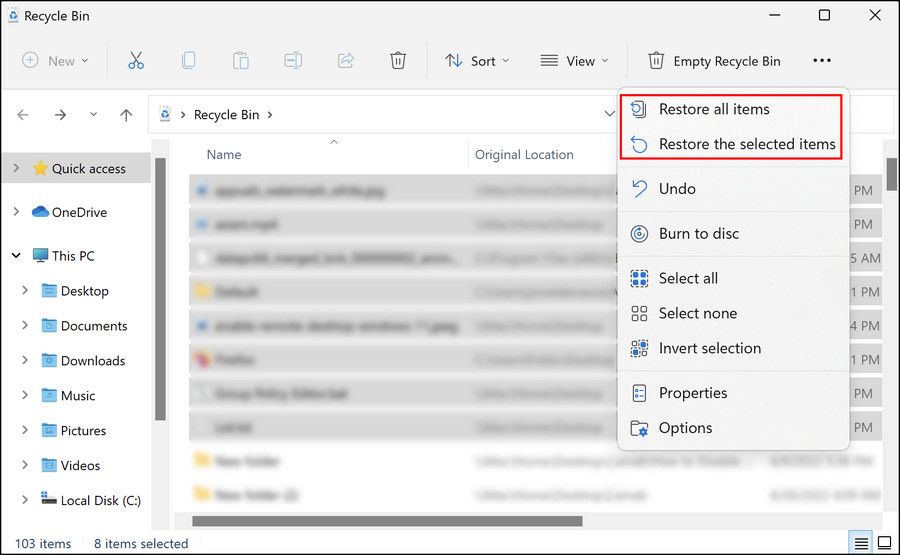The image size is (900, 555).
Task: Click the Copy icon in toolbar
Action: [188, 60]
